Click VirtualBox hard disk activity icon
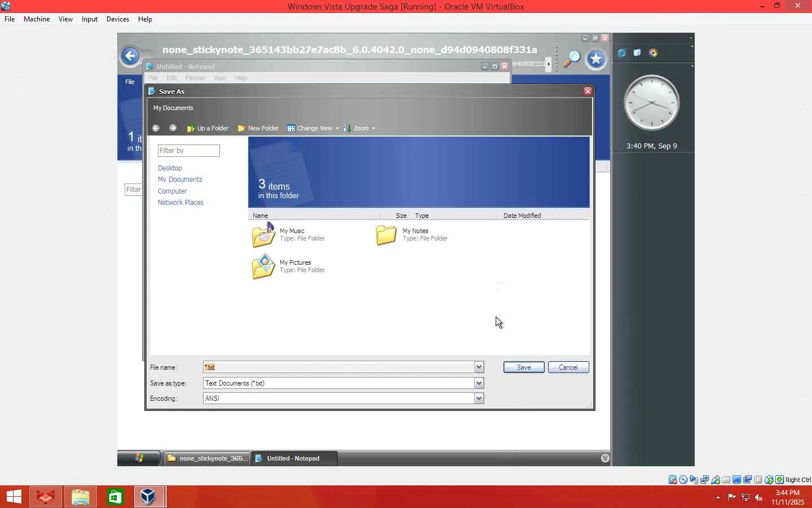Image resolution: width=812 pixels, height=508 pixels. point(673,480)
